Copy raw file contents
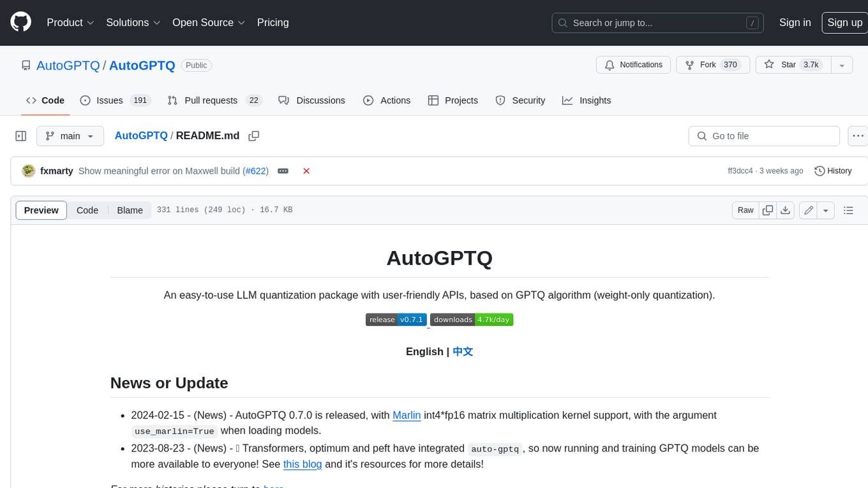 coord(768,210)
